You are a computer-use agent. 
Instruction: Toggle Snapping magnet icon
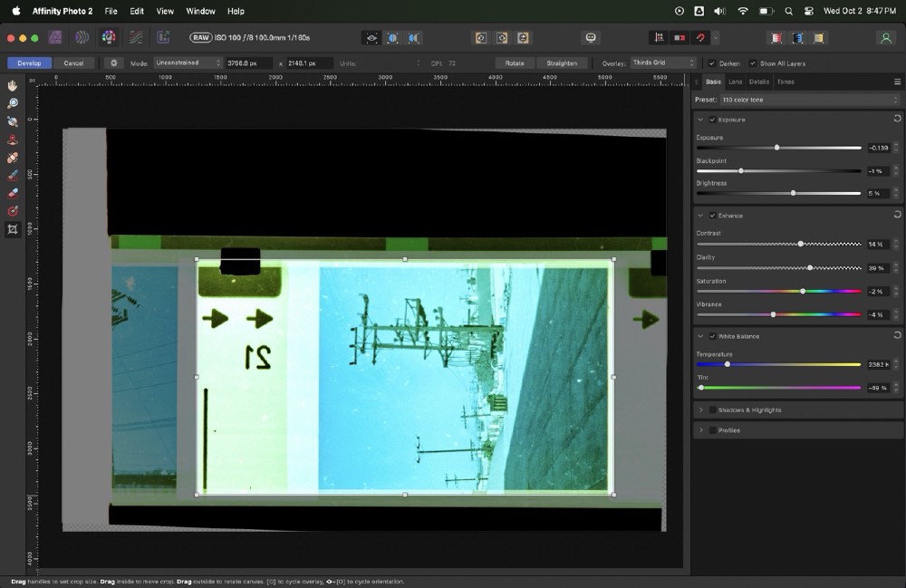(x=700, y=38)
